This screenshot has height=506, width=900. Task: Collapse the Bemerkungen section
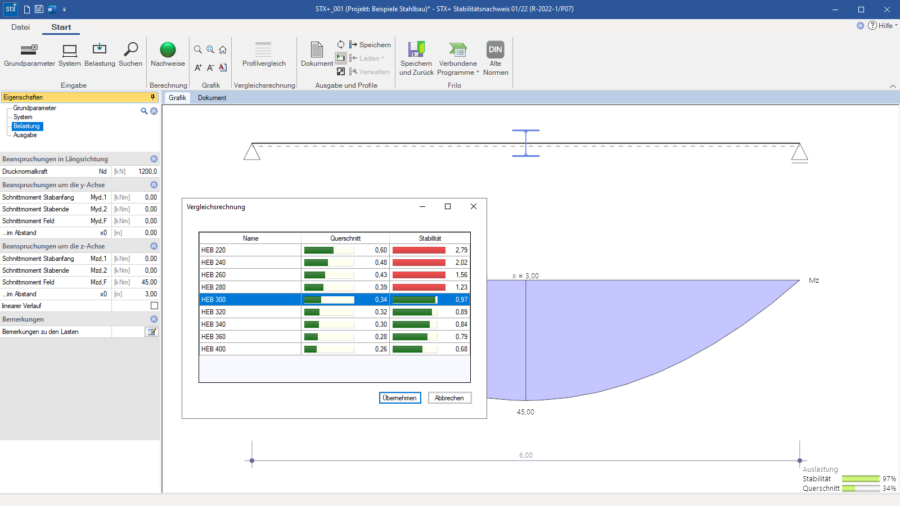click(x=153, y=318)
